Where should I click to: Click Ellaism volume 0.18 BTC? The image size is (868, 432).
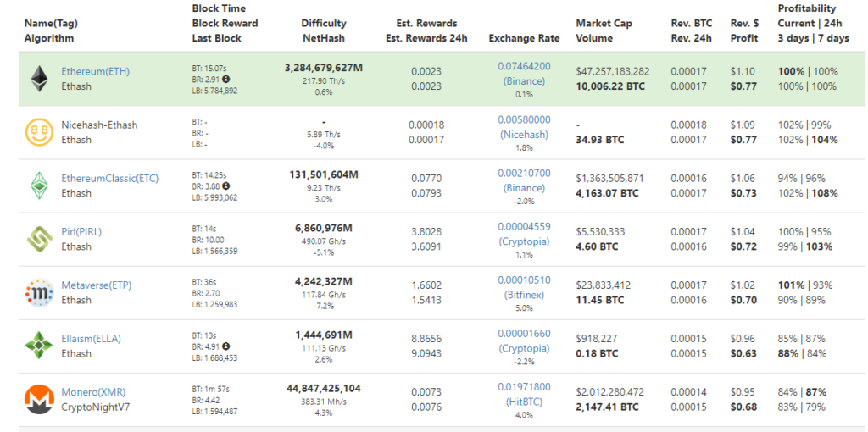[597, 353]
